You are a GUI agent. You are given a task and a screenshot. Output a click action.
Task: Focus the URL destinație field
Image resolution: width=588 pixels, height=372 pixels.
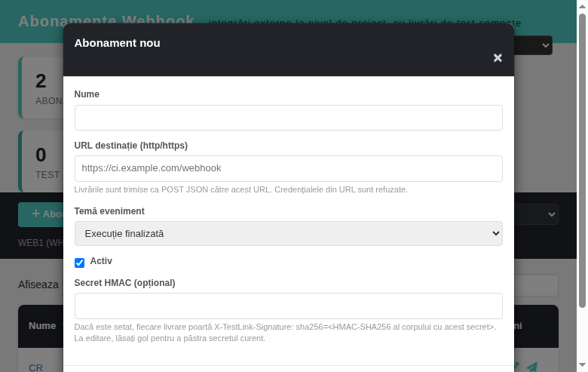(289, 168)
